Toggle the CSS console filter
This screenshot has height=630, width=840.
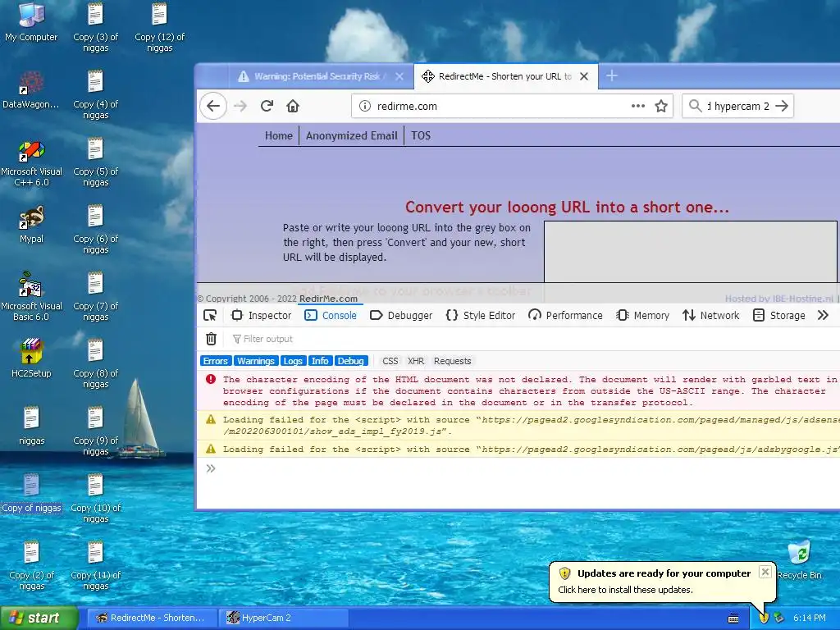(x=390, y=361)
